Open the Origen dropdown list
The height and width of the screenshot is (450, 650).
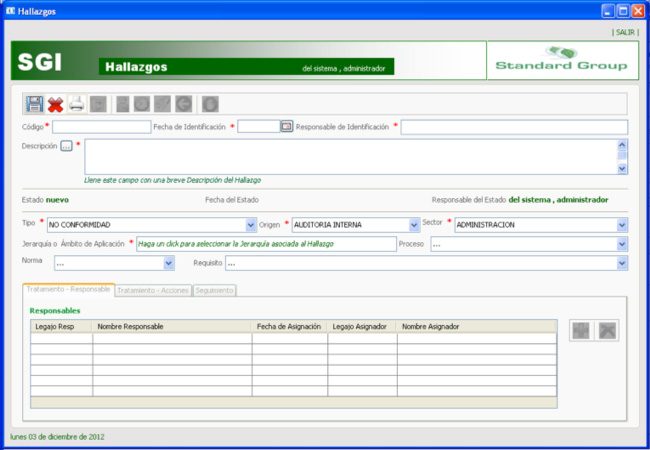tap(414, 225)
